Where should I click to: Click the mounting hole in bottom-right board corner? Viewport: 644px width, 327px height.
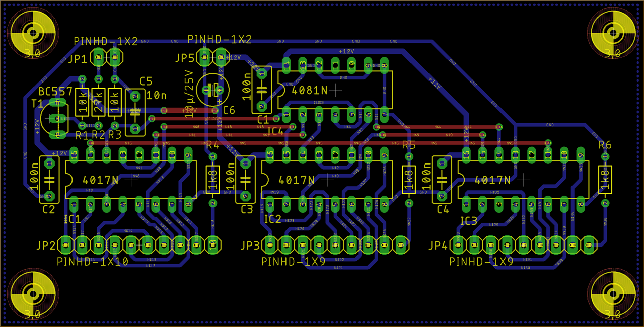pyautogui.click(x=612, y=293)
